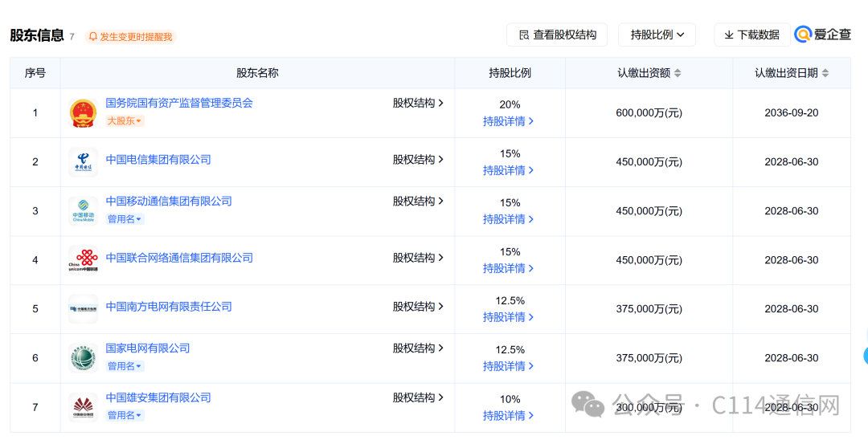Expand the 大股东 tag dropdown
The image size is (868, 440).
125,121
